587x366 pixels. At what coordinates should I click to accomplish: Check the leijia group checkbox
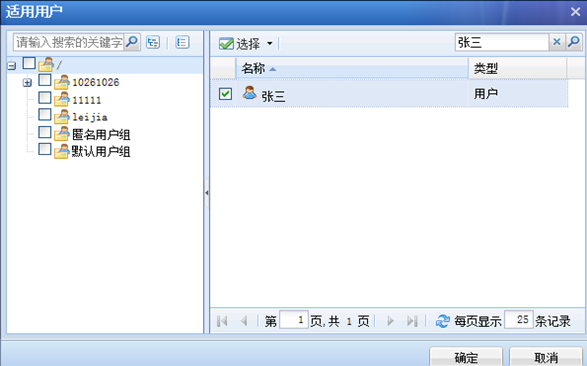[x=45, y=115]
